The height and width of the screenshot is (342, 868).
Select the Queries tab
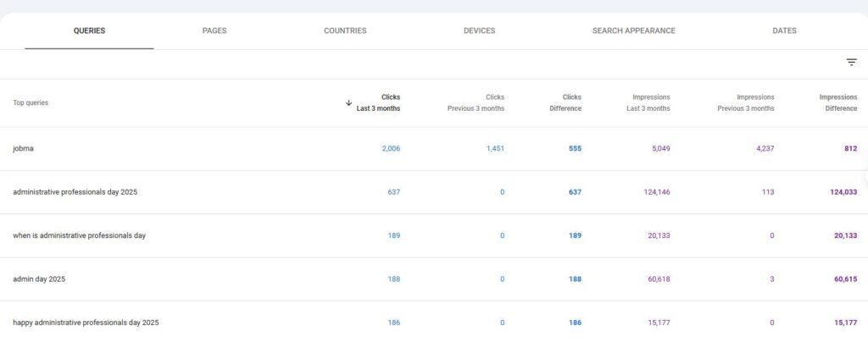[89, 31]
